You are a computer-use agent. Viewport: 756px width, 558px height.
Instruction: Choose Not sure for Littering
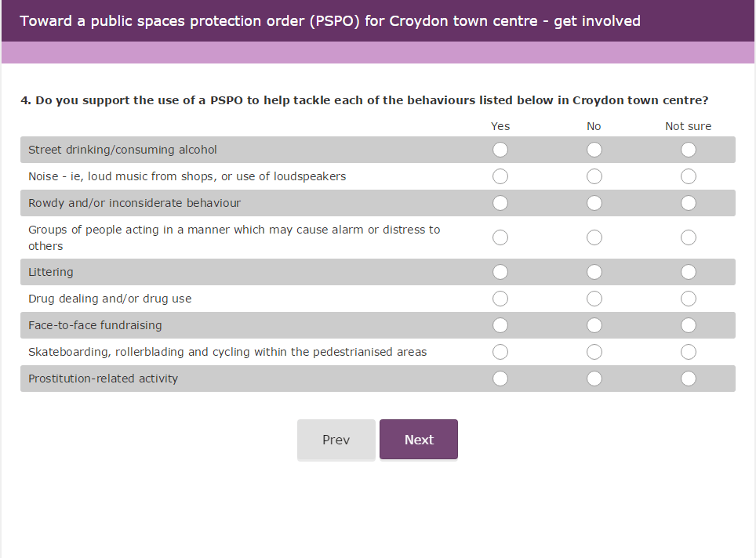[x=688, y=272]
